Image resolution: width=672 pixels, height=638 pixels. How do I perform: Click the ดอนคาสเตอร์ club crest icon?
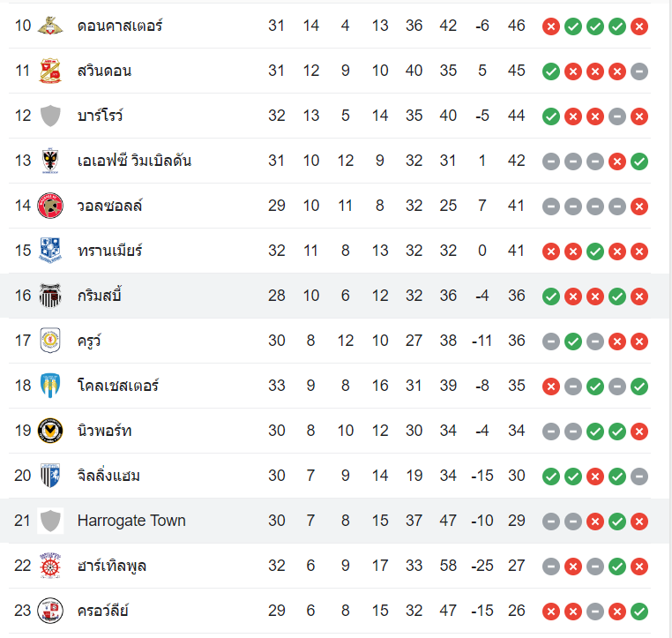(50, 26)
